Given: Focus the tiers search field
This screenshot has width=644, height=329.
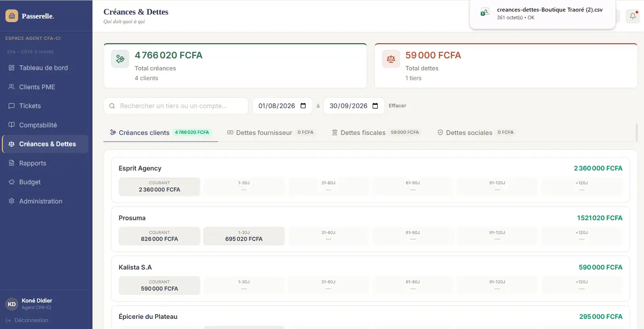Looking at the screenshot, I should [x=176, y=106].
